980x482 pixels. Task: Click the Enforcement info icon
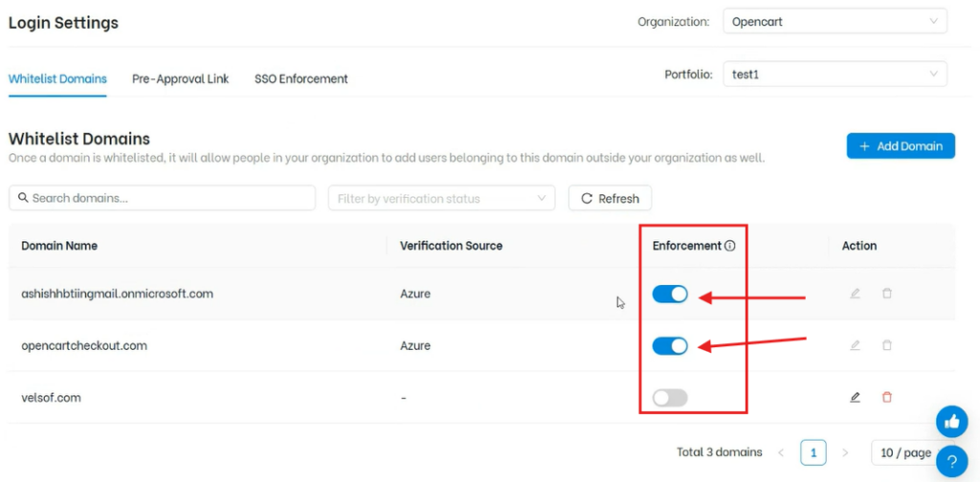[730, 246]
